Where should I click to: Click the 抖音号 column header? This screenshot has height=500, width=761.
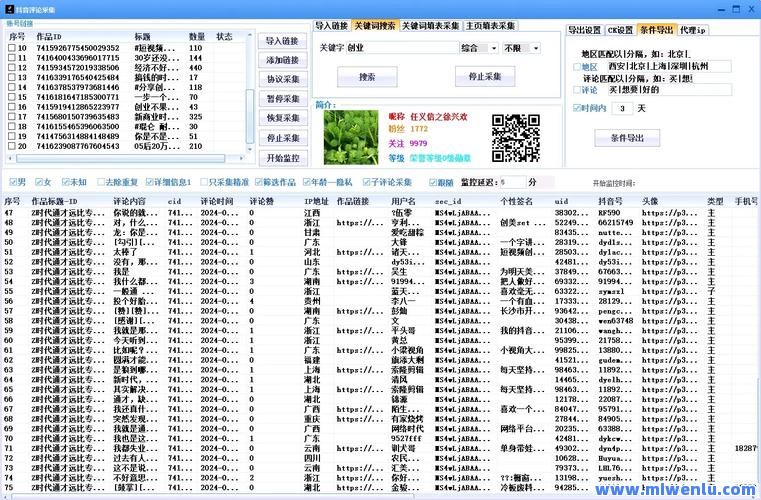point(609,201)
